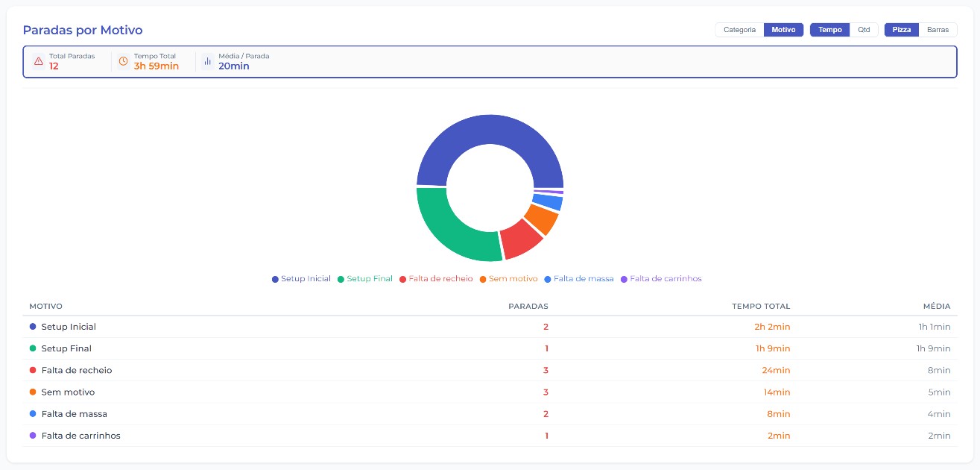Switch to the Barras chart view
Viewport: 980px width, 470px height.
tap(938, 30)
